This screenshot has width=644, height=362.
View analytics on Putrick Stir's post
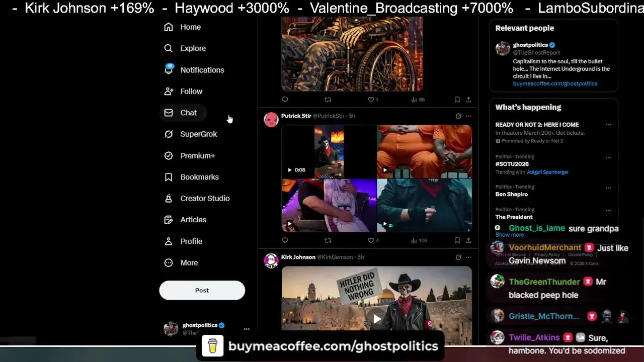coord(419,240)
